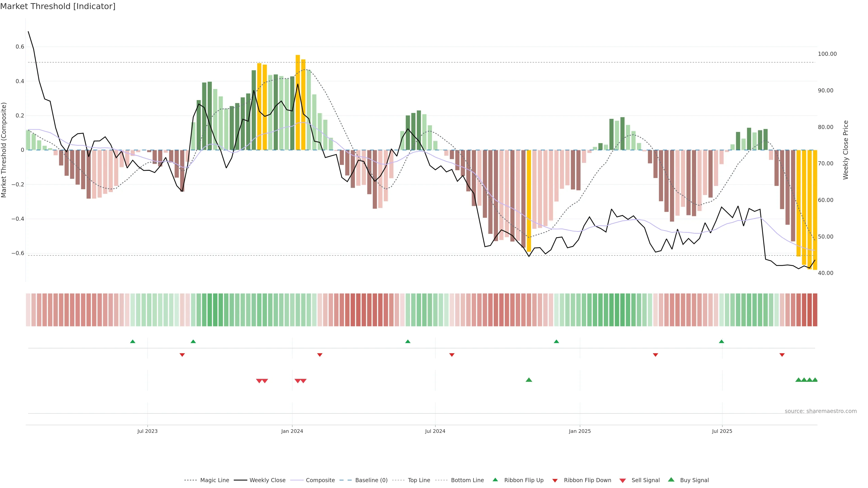Click the Sell Signal legend triangle icon
The height and width of the screenshot is (488, 868).
[622, 481]
